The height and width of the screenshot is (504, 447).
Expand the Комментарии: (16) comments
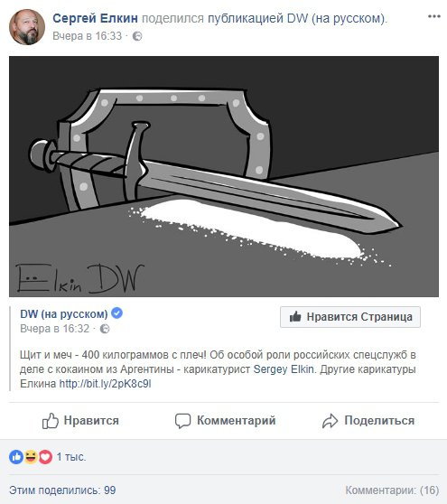coord(392,490)
